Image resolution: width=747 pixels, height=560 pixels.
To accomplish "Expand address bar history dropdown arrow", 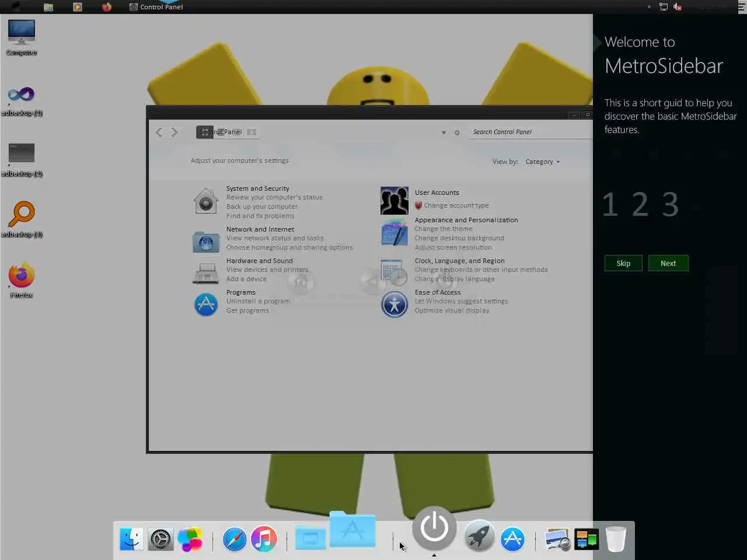I will tap(444, 132).
